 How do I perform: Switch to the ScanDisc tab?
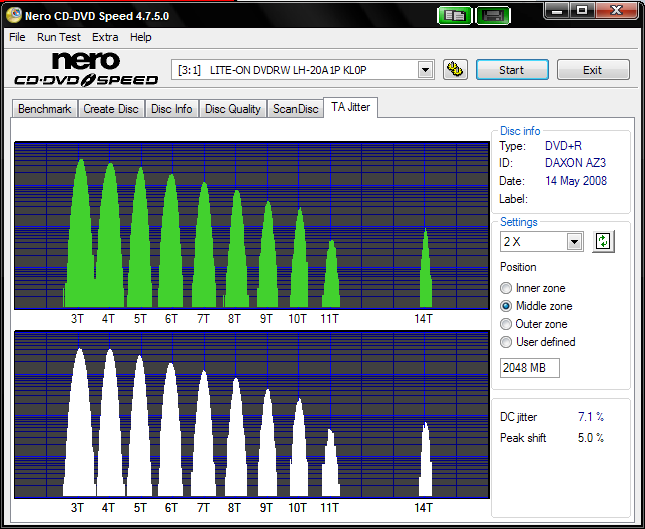click(295, 109)
